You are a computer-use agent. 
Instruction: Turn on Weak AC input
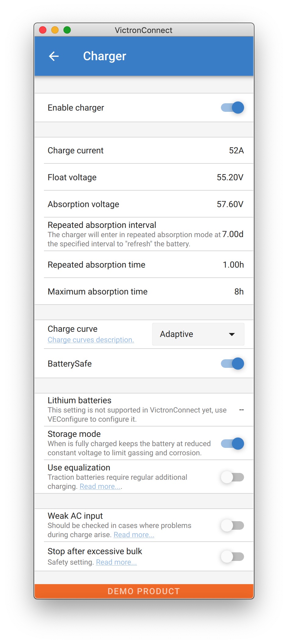click(x=232, y=525)
